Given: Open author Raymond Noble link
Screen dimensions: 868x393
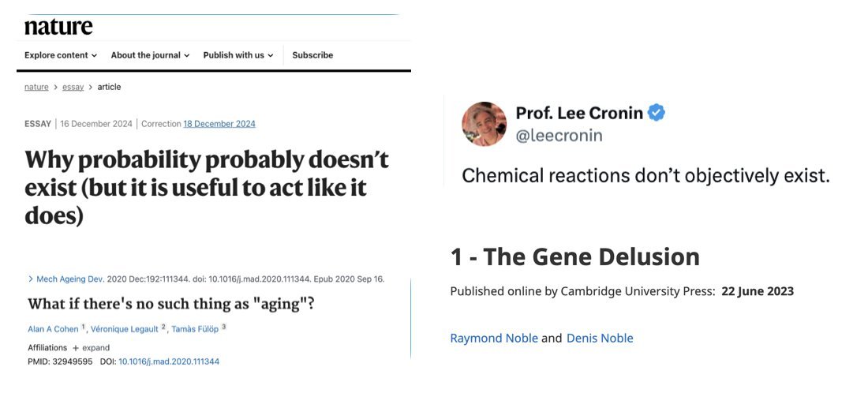Looking at the screenshot, I should [x=494, y=339].
